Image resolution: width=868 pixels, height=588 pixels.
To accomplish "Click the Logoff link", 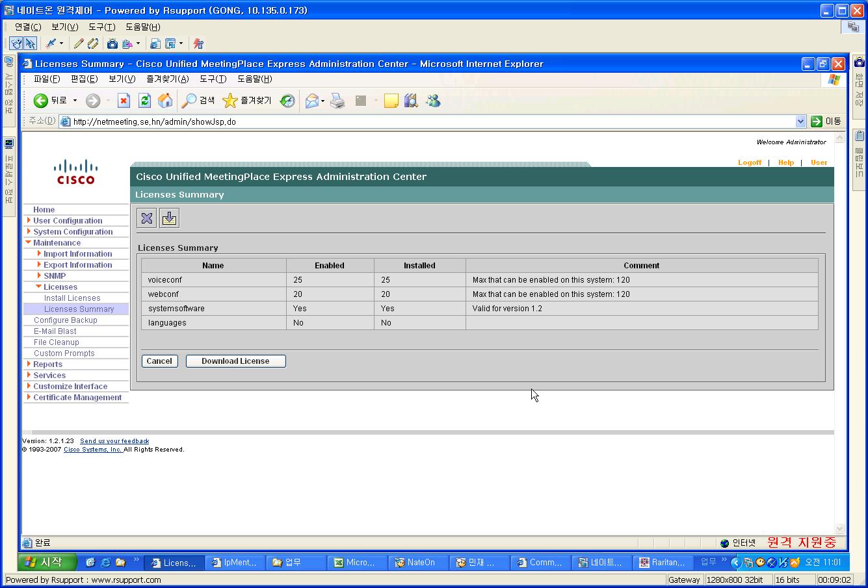I will click(x=749, y=162).
